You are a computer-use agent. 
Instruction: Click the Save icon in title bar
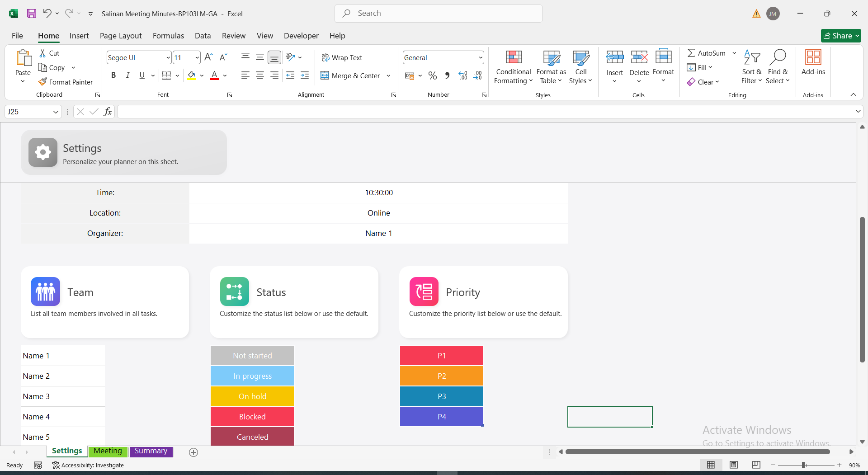31,14
